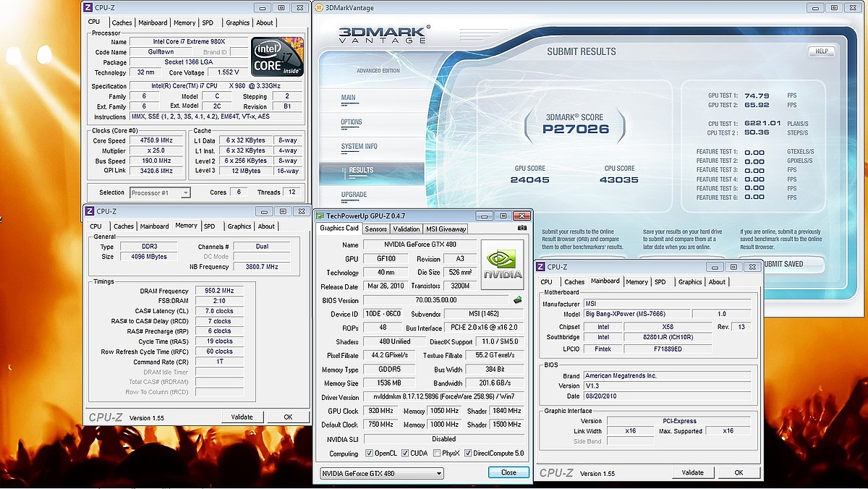Click the GPU Test 1 value 74.79
Screen dimensions: 868x489
757,95
